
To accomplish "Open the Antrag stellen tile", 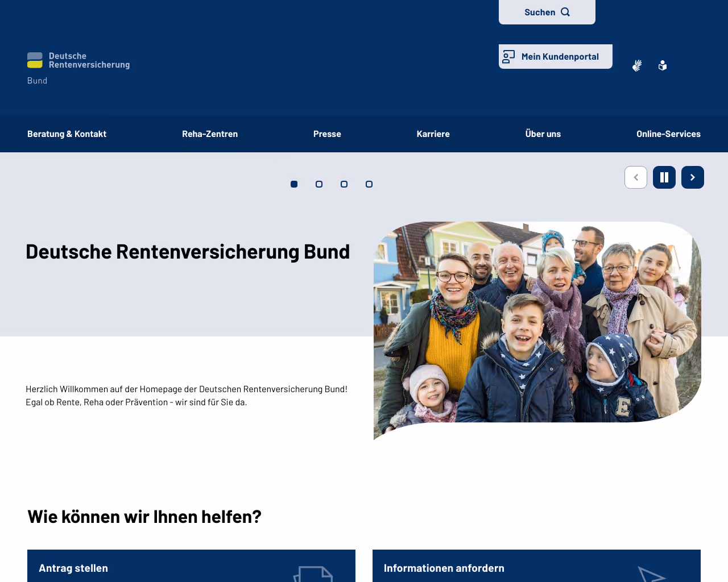I will click(x=191, y=566).
